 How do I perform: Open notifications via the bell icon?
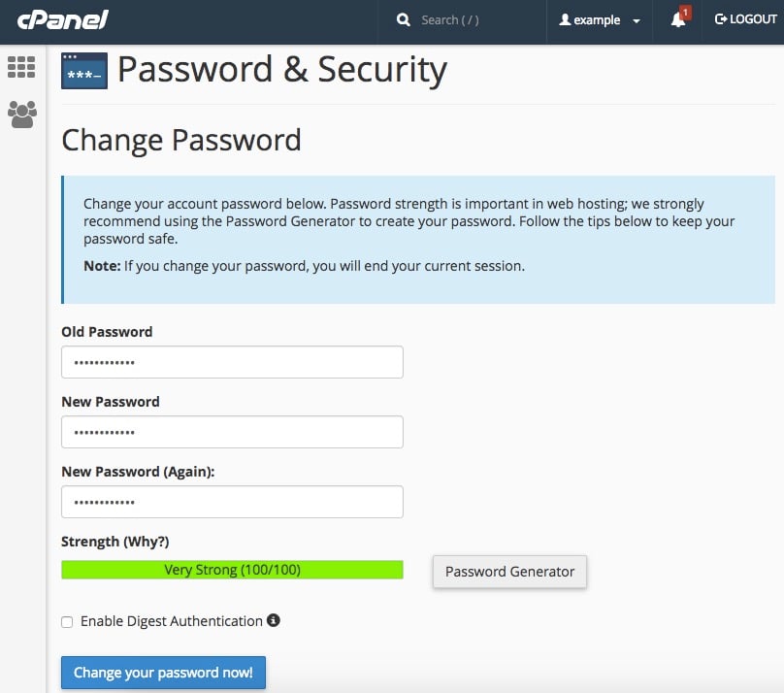677,21
